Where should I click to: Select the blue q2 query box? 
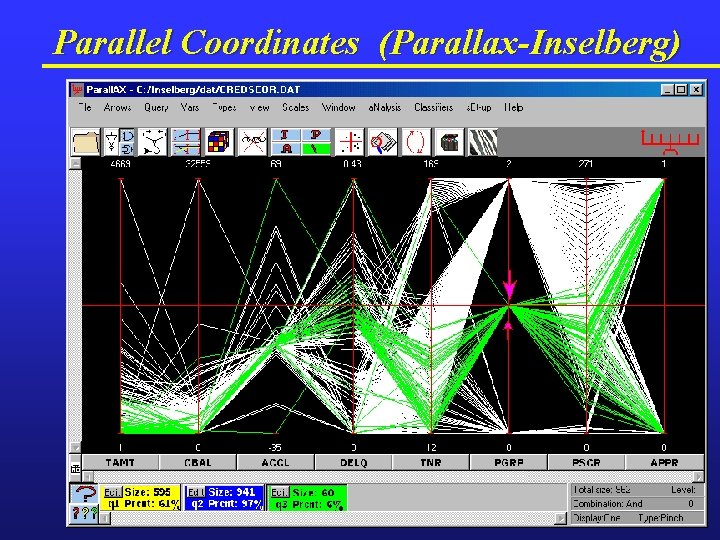pyautogui.click(x=224, y=498)
